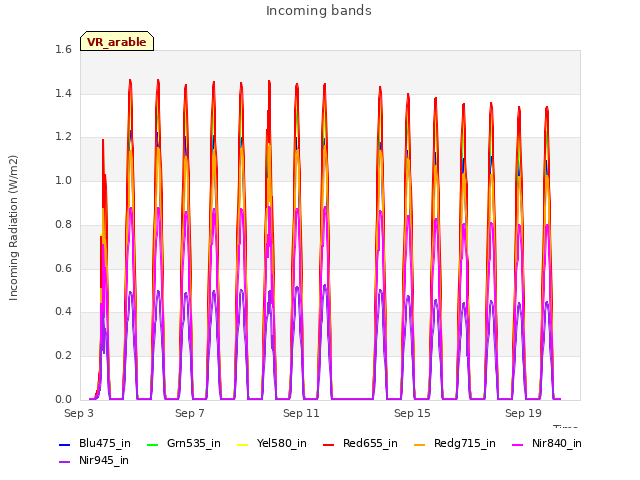This screenshot has width=640, height=480.
Task: Click the yellow Yel580_in legend swatch
Action: pyautogui.click(x=242, y=444)
